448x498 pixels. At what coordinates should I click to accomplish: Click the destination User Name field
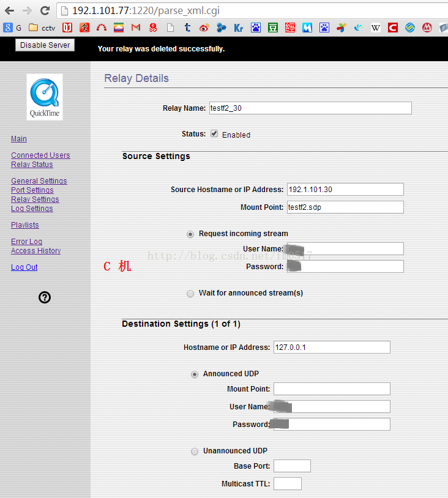(x=332, y=406)
